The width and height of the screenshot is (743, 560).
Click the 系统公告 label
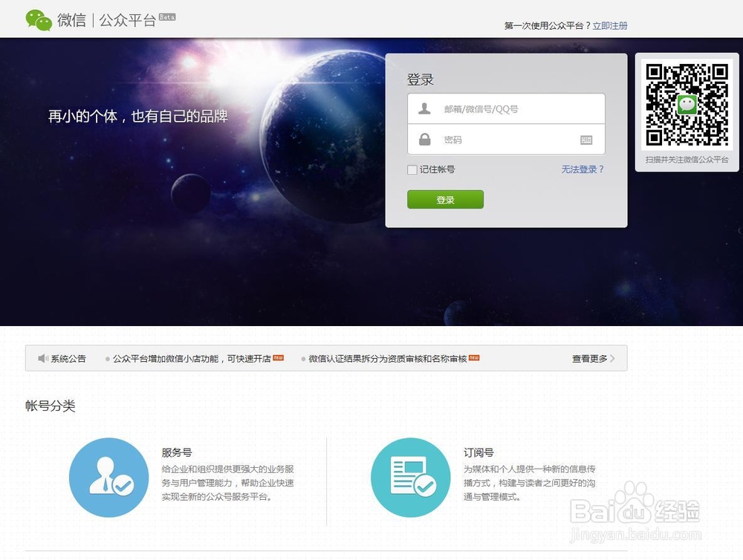pos(68,359)
